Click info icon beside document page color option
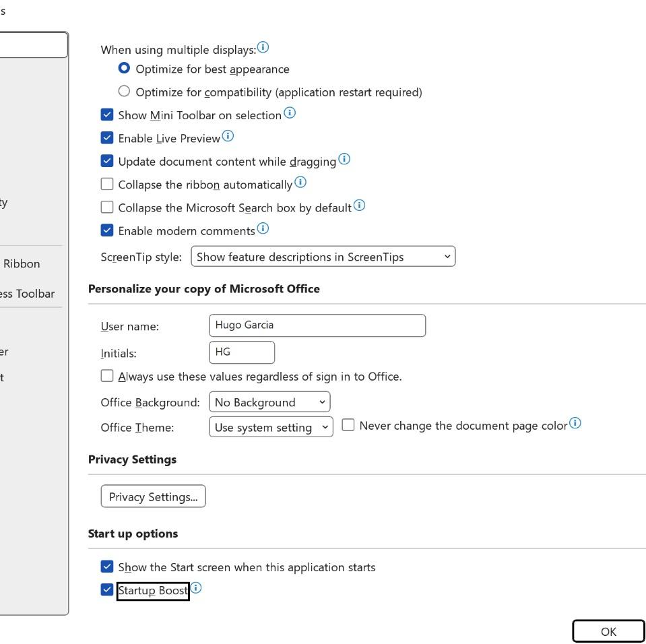This screenshot has height=644, width=646. (575, 423)
